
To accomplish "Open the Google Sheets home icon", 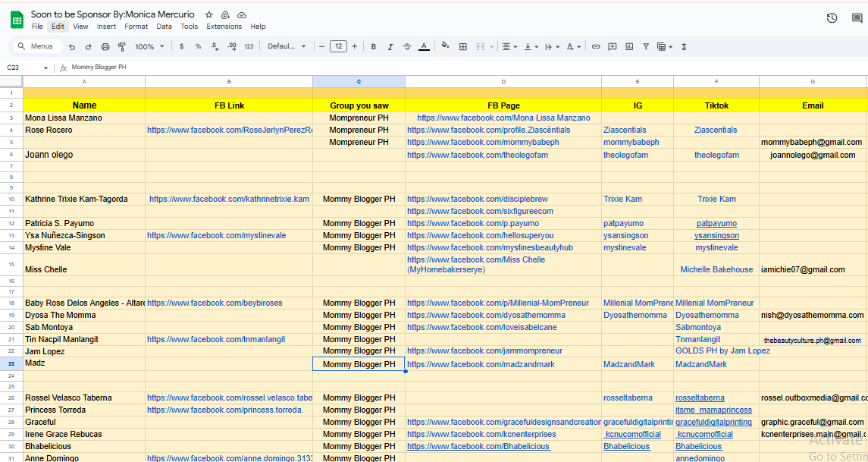I will click(17, 20).
